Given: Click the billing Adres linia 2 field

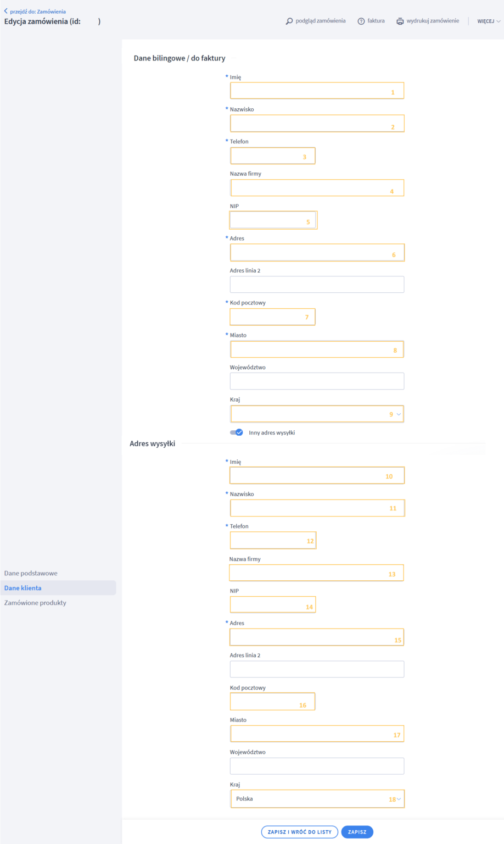Looking at the screenshot, I should (317, 285).
